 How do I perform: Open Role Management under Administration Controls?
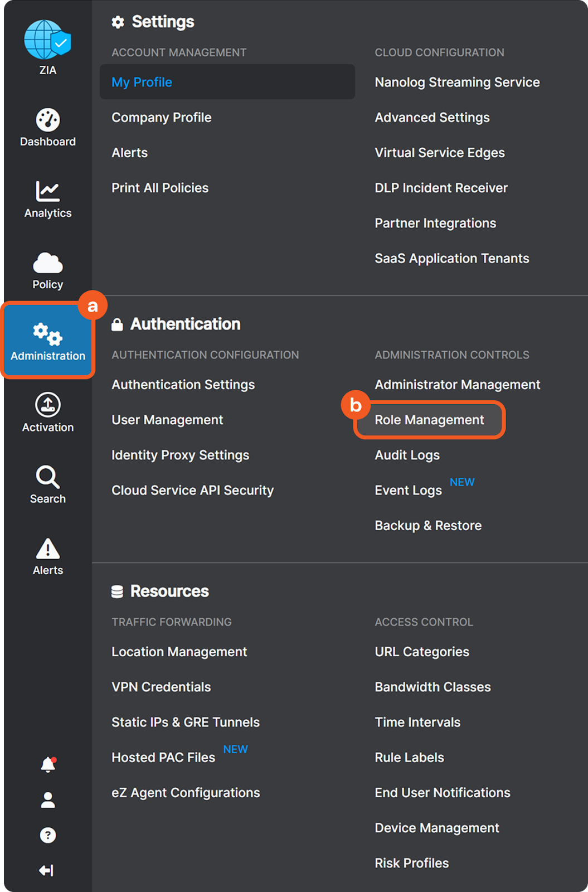pos(429,420)
